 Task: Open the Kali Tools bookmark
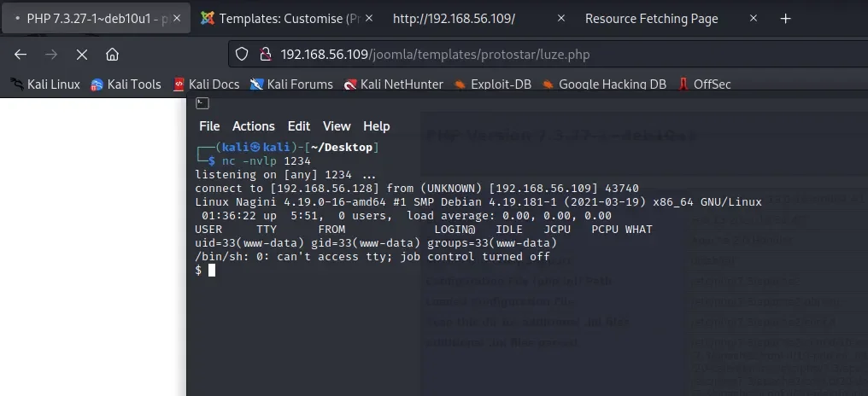(x=126, y=84)
